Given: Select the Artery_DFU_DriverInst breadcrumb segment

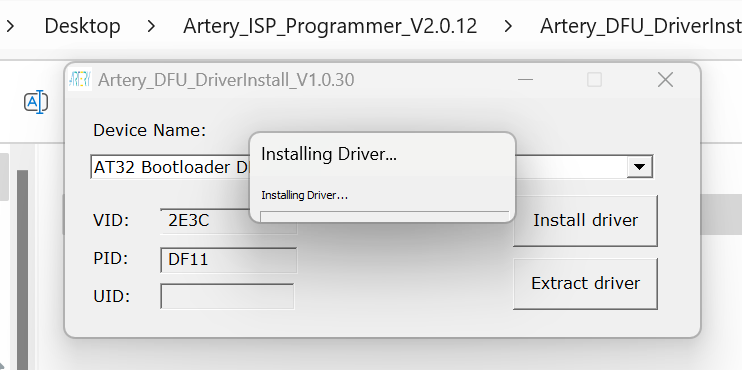Looking at the screenshot, I should tap(641, 26).
